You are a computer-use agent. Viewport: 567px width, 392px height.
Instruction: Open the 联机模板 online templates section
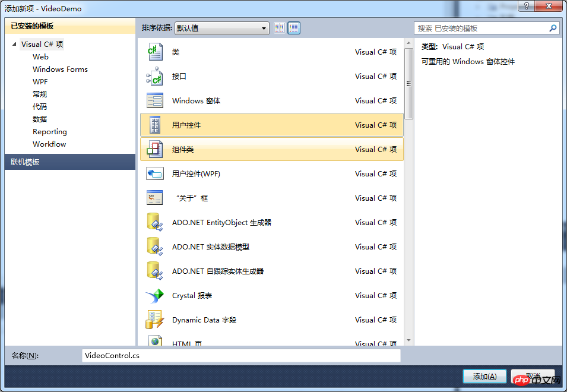(x=70, y=162)
